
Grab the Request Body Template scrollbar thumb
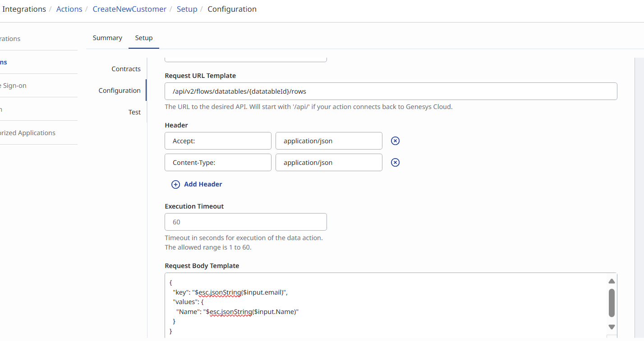[612, 303]
